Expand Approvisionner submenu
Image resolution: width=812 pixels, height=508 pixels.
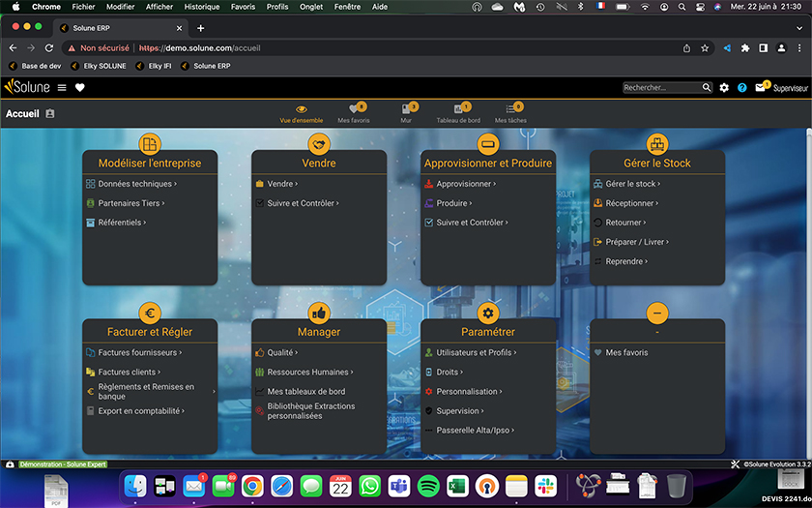466,184
